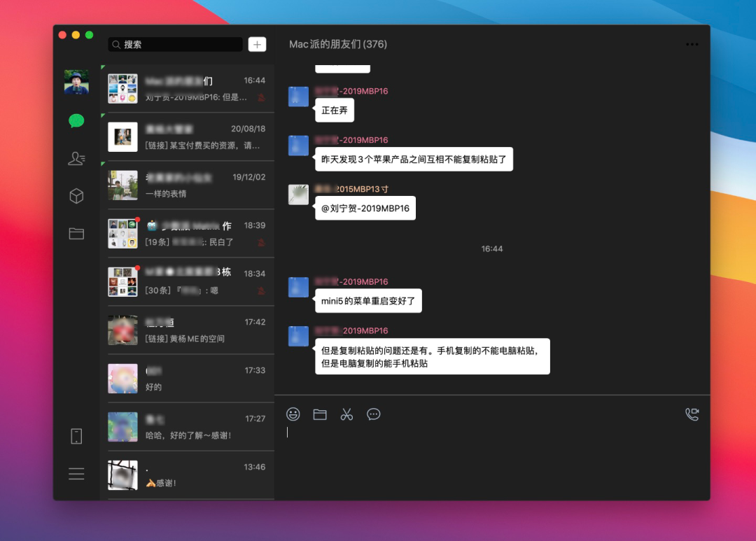756x541 pixels.
Task: Open the group chat showing 30条 unread
Action: coord(188,281)
